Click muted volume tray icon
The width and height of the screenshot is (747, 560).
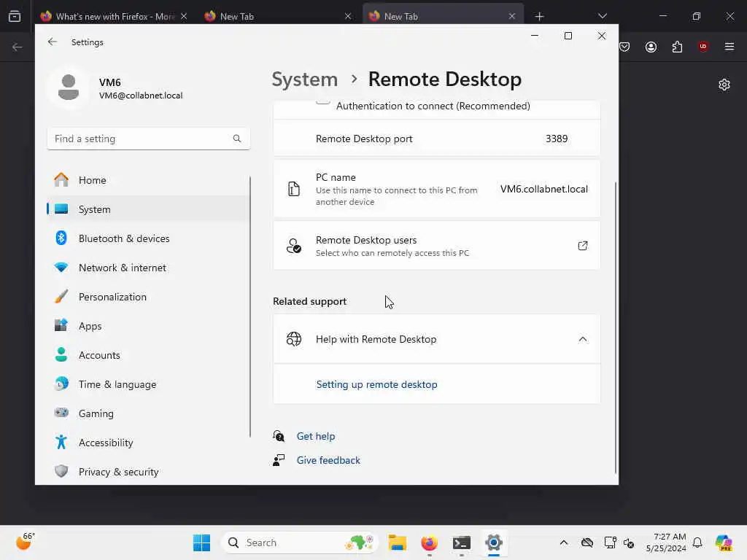(628, 542)
